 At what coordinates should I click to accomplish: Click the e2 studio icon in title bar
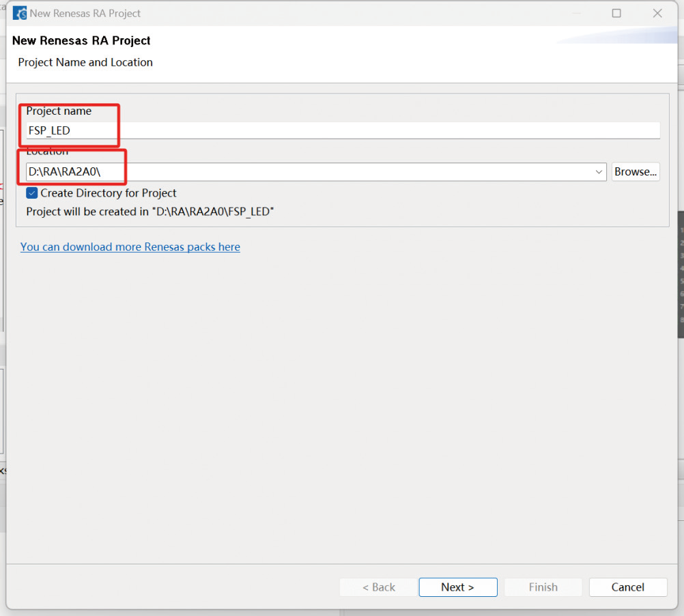pyautogui.click(x=20, y=13)
